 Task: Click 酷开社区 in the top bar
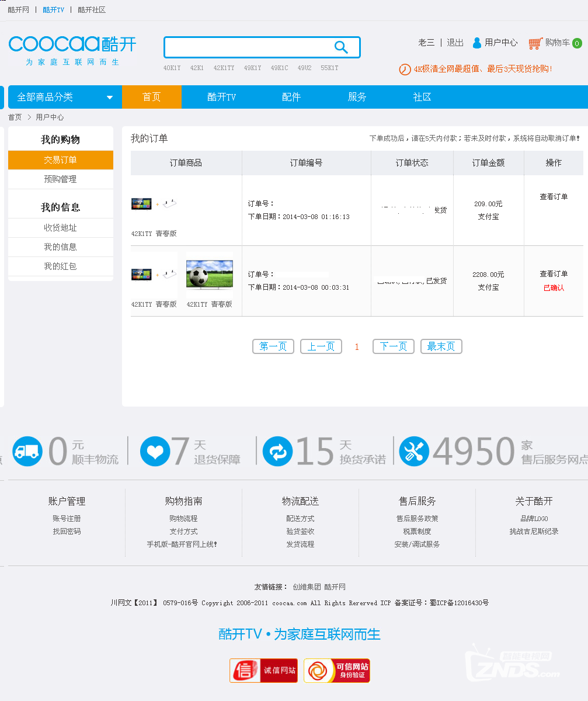coord(92,10)
